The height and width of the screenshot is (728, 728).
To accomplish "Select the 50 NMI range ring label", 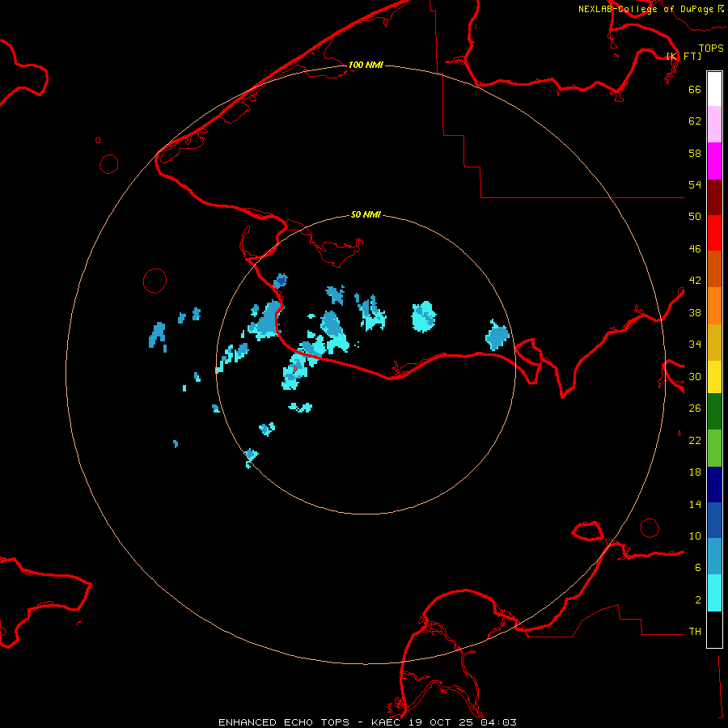I will (x=366, y=214).
